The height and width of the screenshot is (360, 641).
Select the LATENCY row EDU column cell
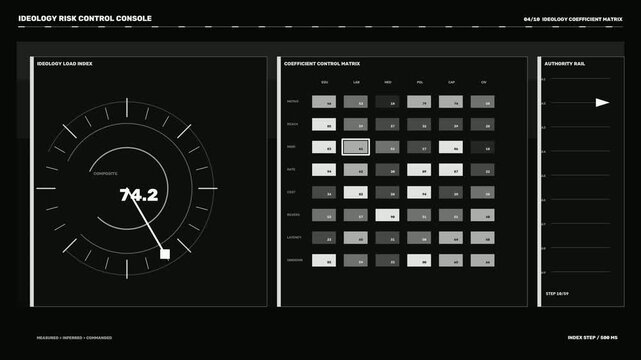click(x=324, y=238)
